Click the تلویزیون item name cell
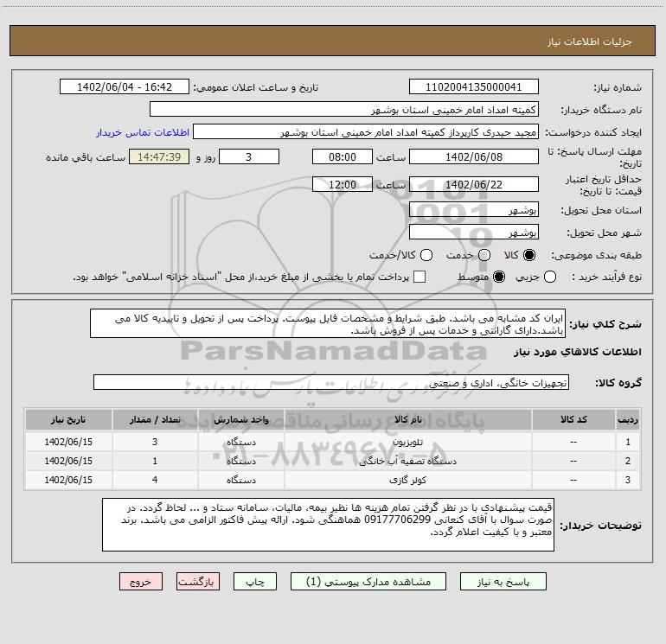Image resolution: width=666 pixels, height=644 pixels. [x=407, y=442]
